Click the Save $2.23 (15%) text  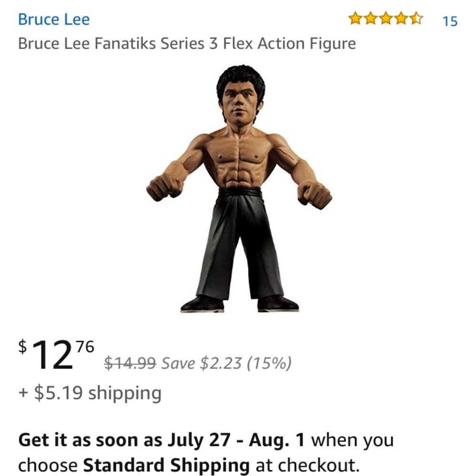tap(226, 363)
